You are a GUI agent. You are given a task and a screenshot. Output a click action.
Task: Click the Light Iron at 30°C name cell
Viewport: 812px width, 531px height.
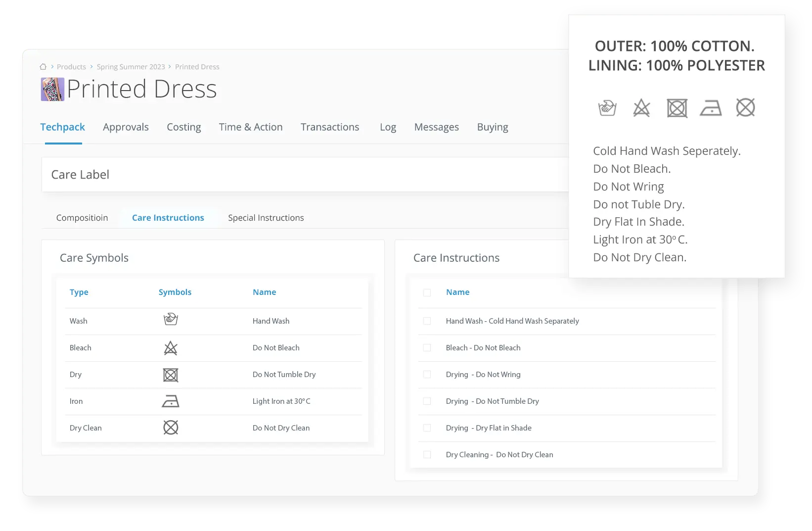pos(281,401)
